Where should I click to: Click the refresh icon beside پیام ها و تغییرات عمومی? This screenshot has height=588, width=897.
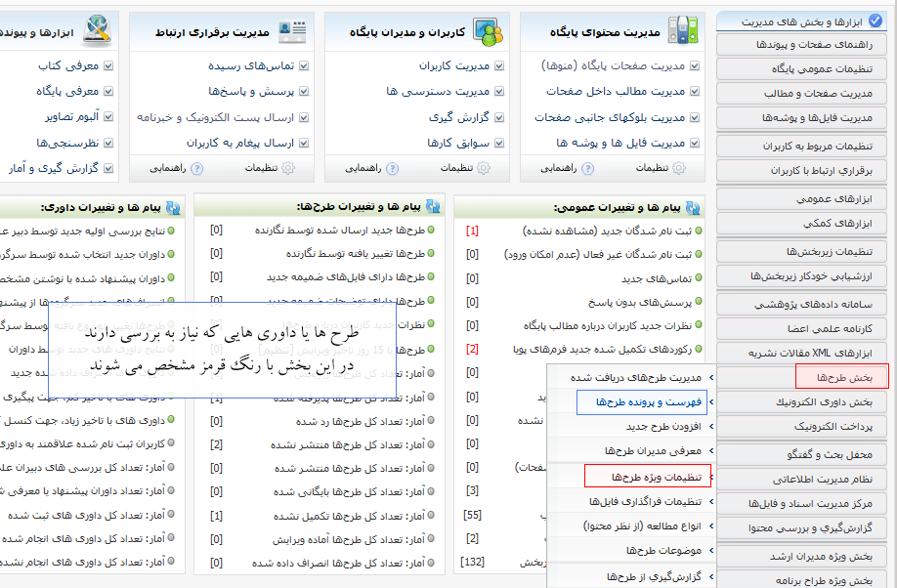coord(693,208)
